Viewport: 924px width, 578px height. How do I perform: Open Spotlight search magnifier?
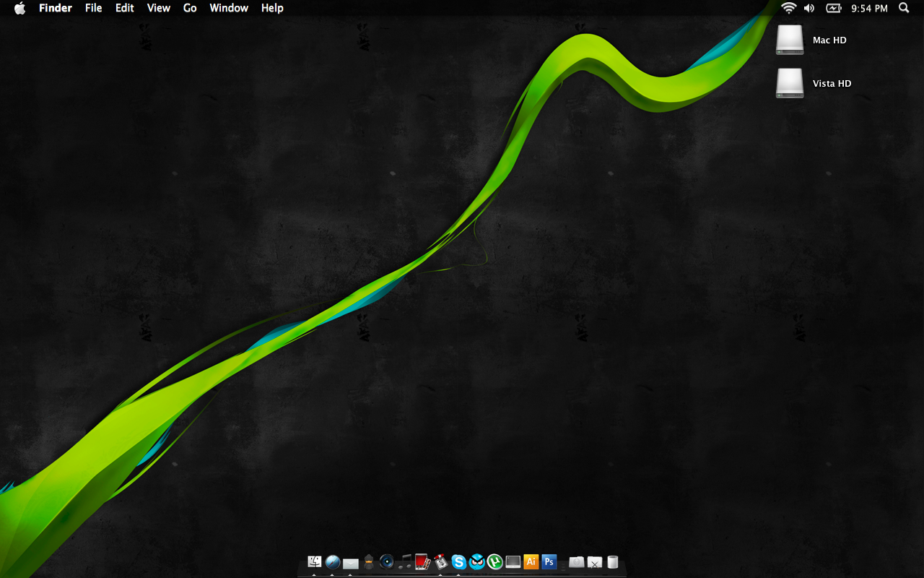click(x=904, y=8)
